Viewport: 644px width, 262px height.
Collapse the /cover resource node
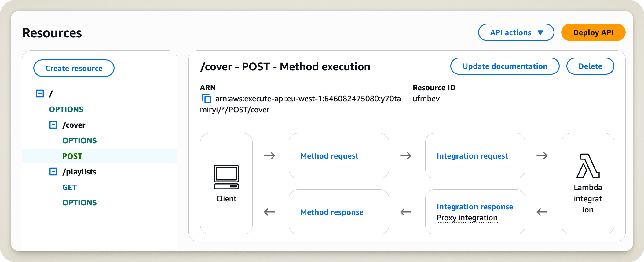[x=53, y=125]
